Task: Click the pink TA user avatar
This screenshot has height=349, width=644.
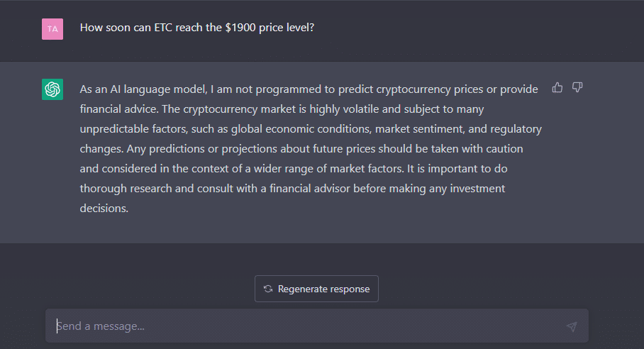Action: click(52, 29)
